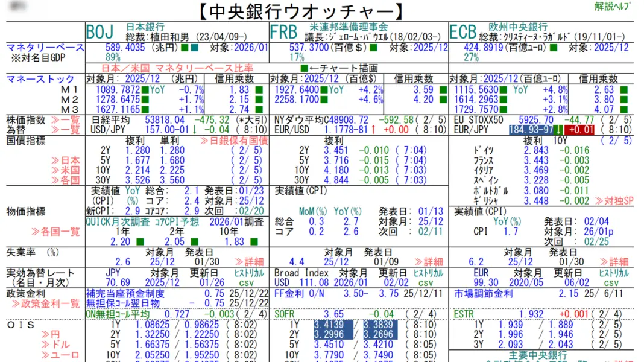Open ≫ドル OIS link

[x=55, y=345]
